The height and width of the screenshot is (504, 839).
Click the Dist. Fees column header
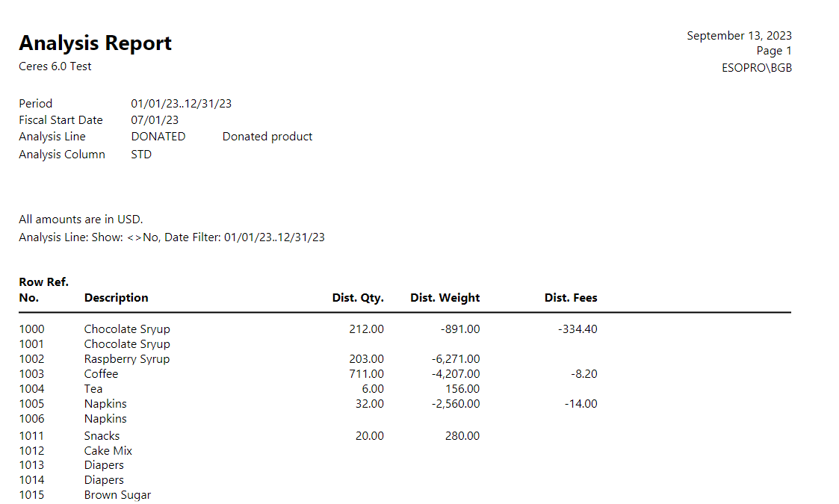tap(571, 298)
